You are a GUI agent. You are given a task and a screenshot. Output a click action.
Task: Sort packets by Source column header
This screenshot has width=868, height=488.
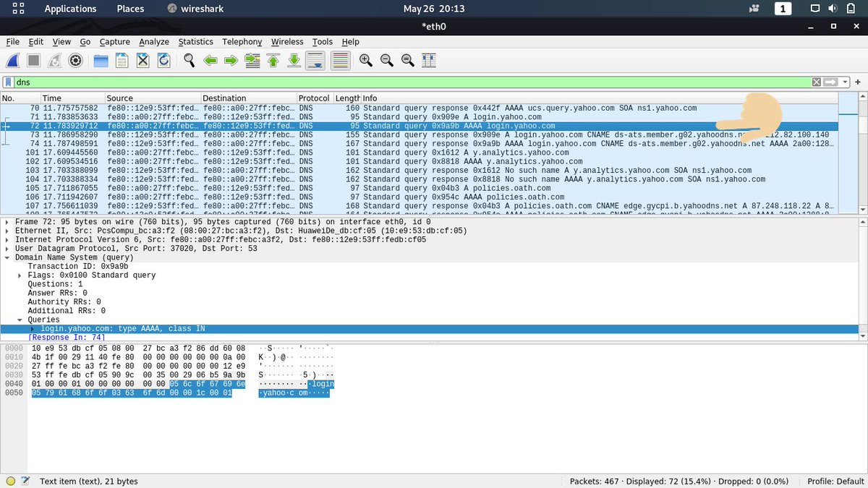153,98
